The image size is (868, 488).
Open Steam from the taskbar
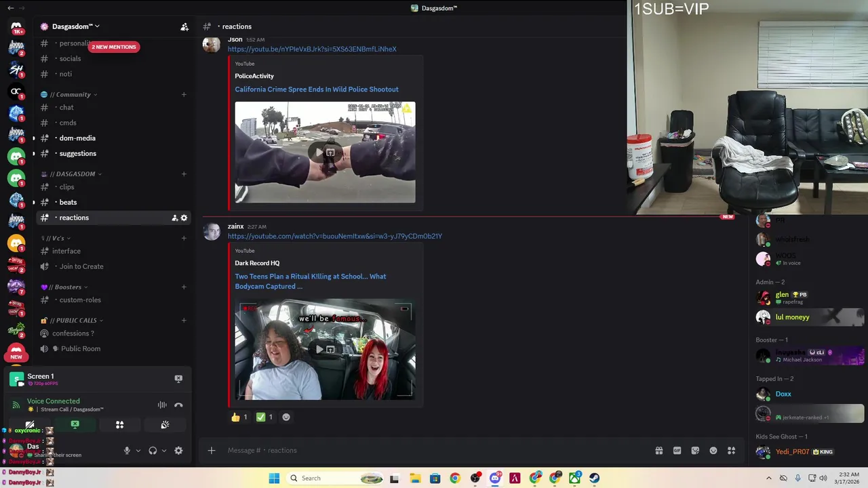tap(595, 479)
